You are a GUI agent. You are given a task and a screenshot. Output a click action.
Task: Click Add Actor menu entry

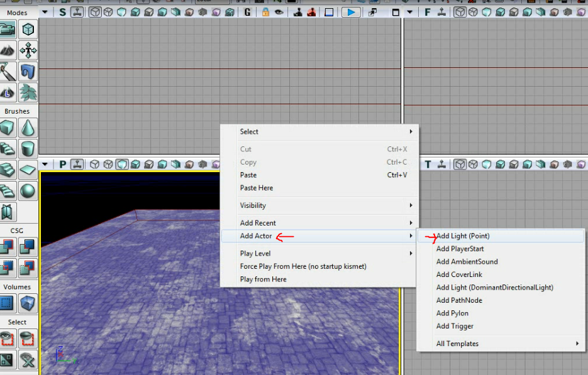pos(319,236)
